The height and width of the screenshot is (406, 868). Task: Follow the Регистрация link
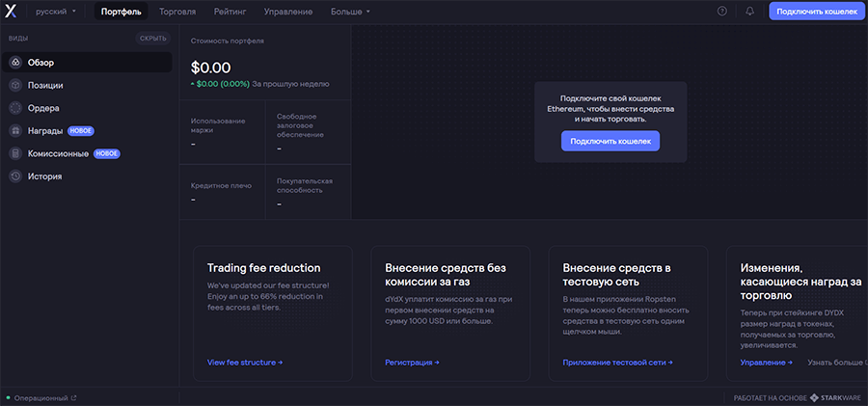click(x=412, y=363)
